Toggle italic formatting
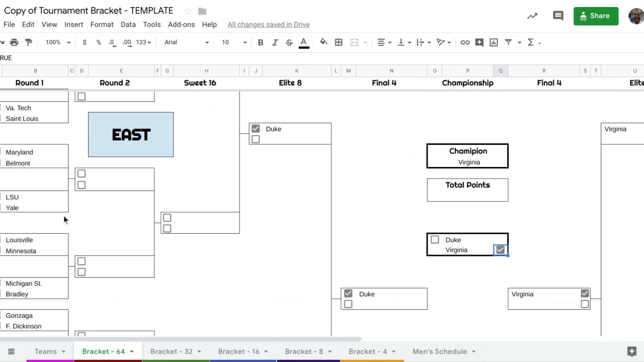 click(x=275, y=42)
